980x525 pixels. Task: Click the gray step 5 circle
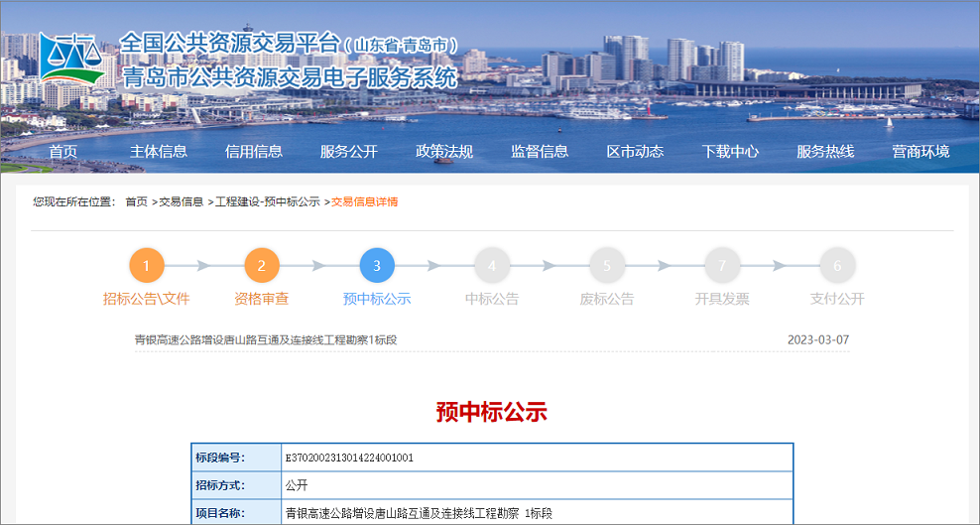607,266
